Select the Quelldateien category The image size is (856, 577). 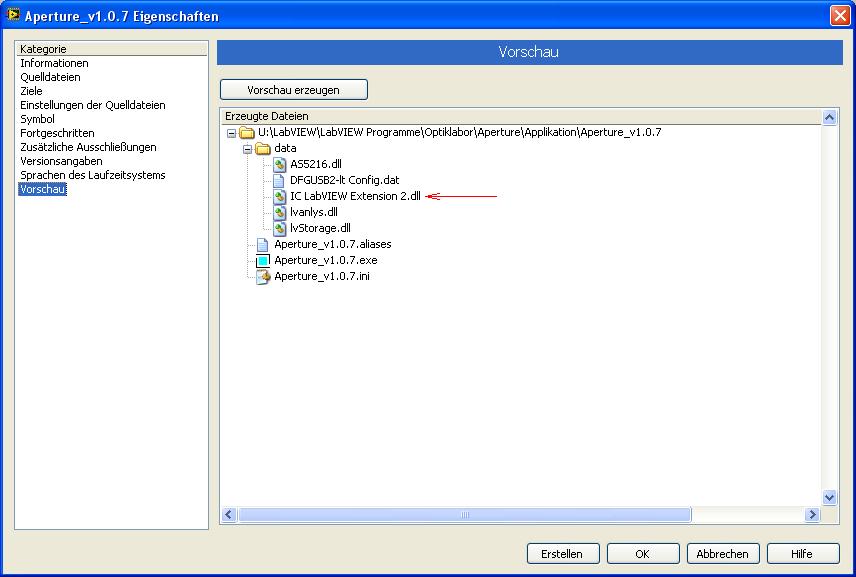click(50, 77)
